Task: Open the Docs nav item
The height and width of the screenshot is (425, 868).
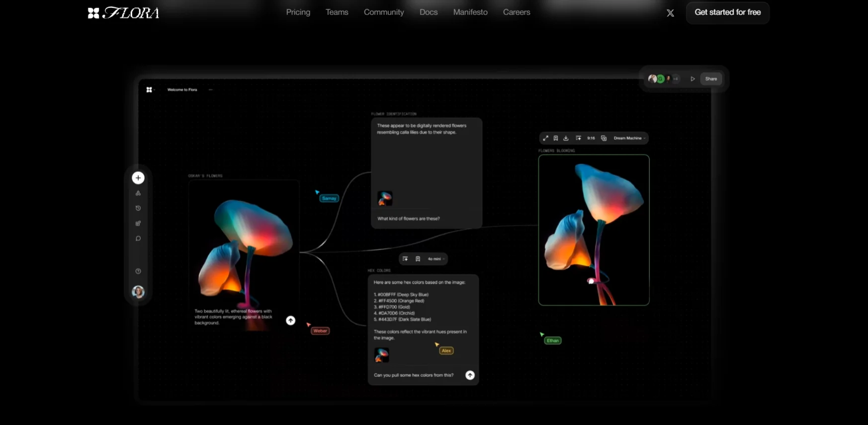Action: pyautogui.click(x=429, y=12)
